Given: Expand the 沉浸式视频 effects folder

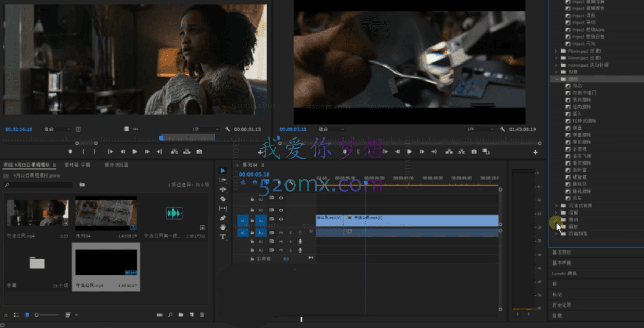Looking at the screenshot, I should [x=556, y=206].
